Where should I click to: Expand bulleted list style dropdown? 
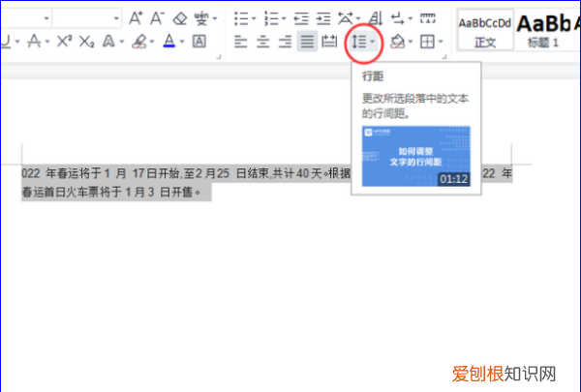pyautogui.click(x=254, y=18)
